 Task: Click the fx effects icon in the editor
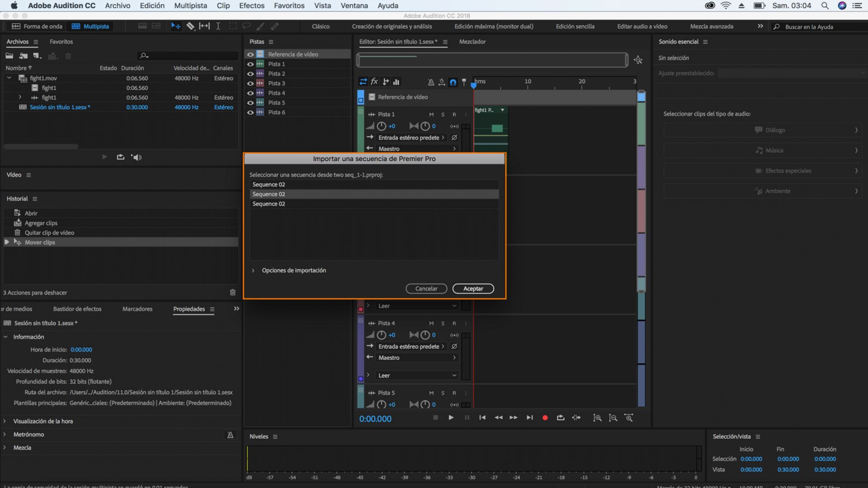click(374, 81)
